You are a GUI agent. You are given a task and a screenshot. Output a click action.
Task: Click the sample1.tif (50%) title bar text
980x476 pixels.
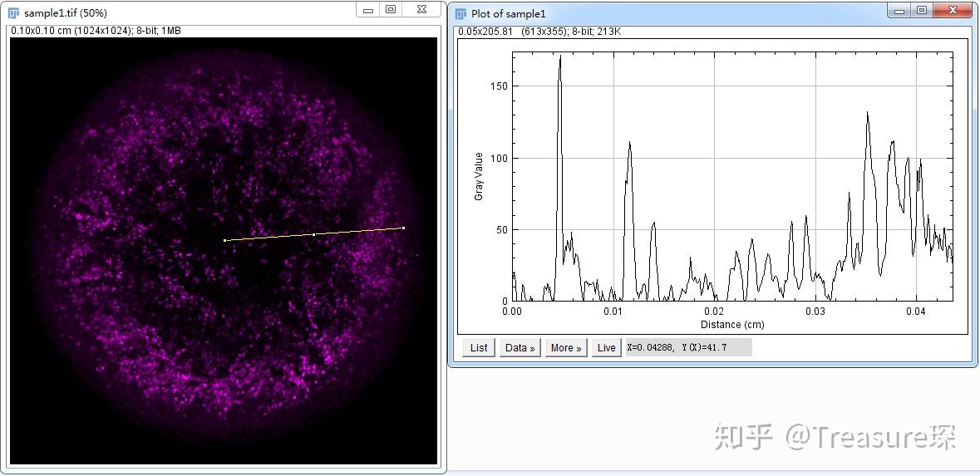point(66,13)
